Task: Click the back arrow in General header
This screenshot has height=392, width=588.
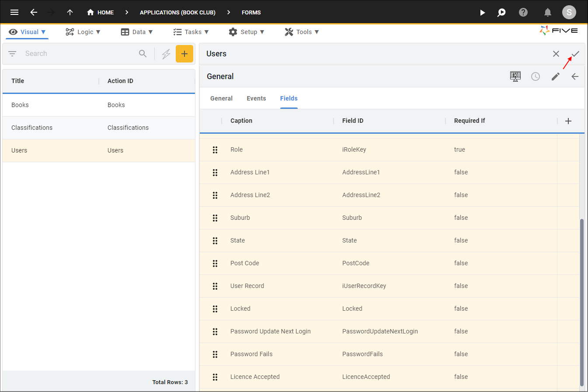Action: click(x=575, y=76)
